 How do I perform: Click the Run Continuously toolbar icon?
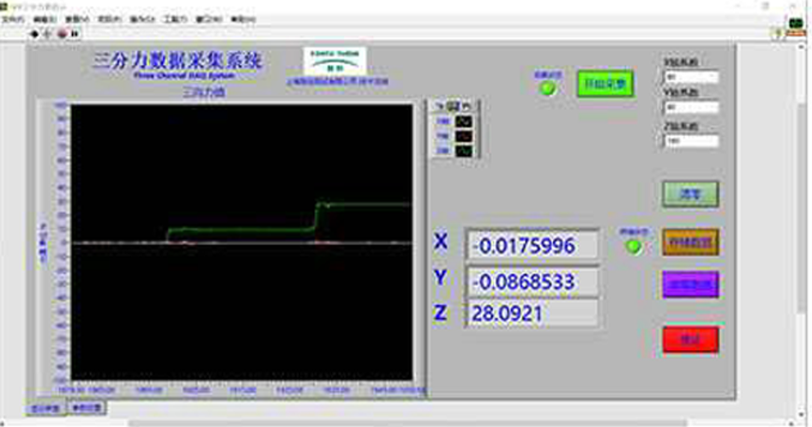pos(49,32)
